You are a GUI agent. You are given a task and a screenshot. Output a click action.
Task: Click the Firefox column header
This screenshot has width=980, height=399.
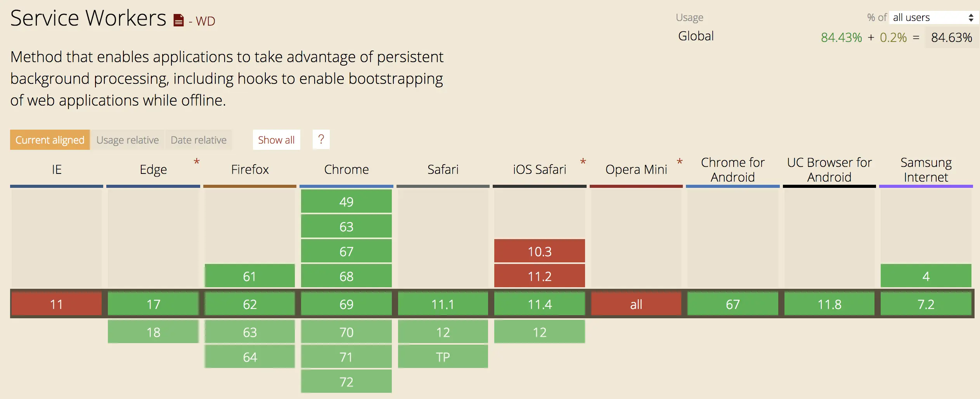[x=250, y=169]
